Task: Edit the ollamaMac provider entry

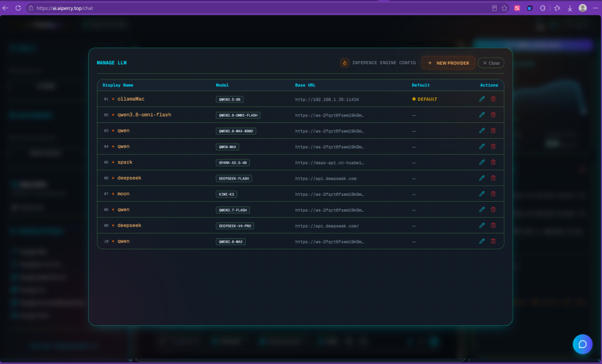Action: [482, 99]
